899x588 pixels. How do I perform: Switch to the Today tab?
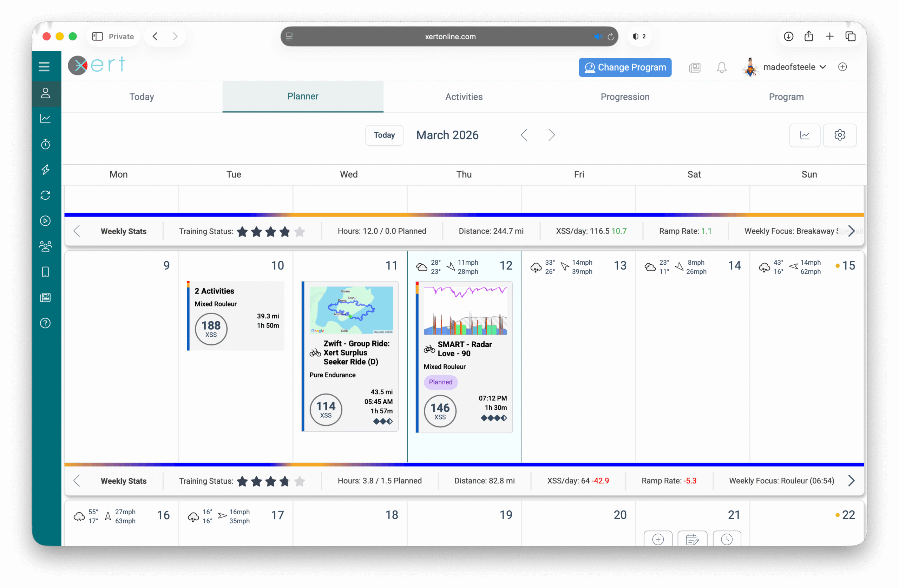click(142, 97)
